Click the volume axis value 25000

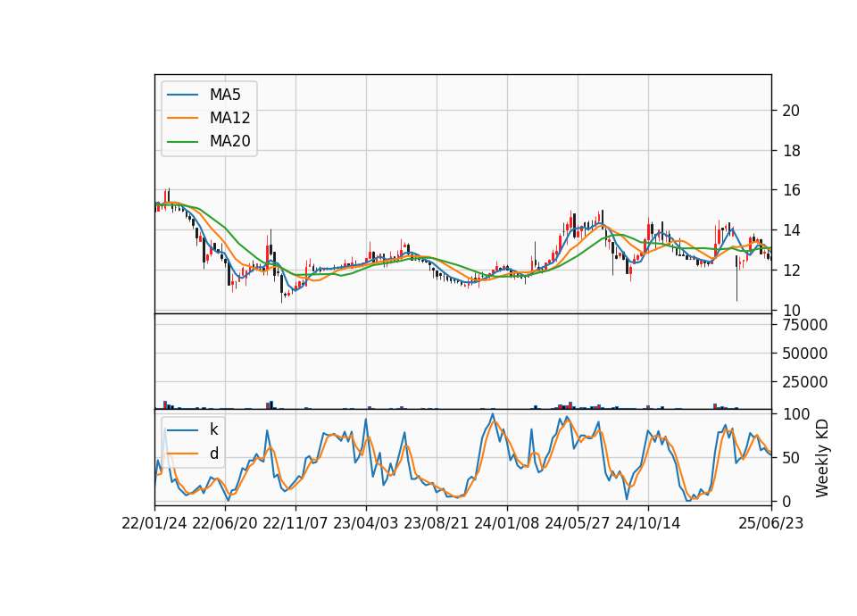[804, 382]
